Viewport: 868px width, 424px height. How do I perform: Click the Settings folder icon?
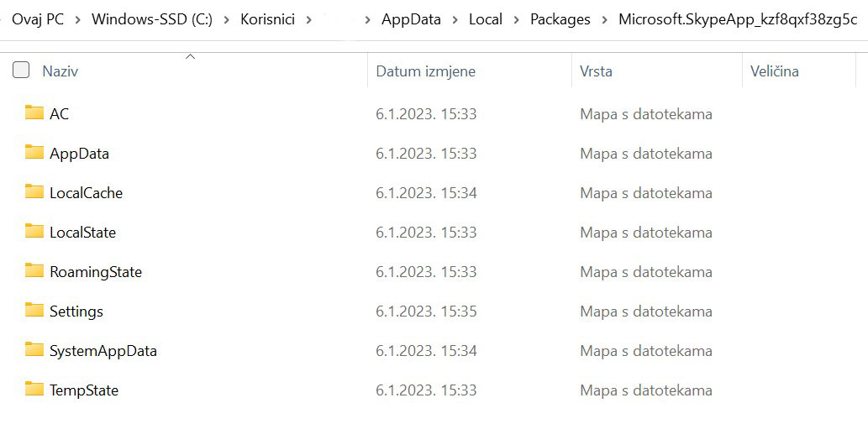[34, 311]
